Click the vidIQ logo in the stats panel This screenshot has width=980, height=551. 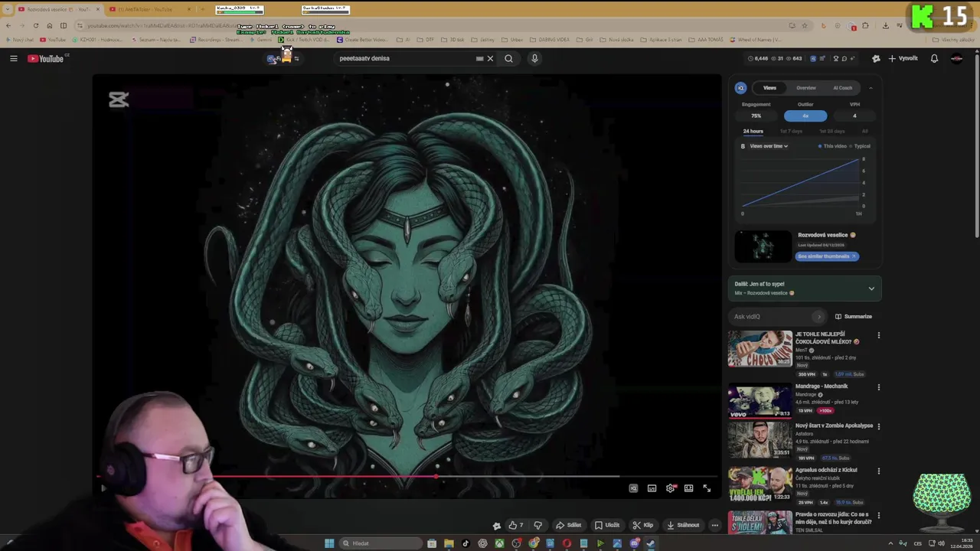pos(740,88)
